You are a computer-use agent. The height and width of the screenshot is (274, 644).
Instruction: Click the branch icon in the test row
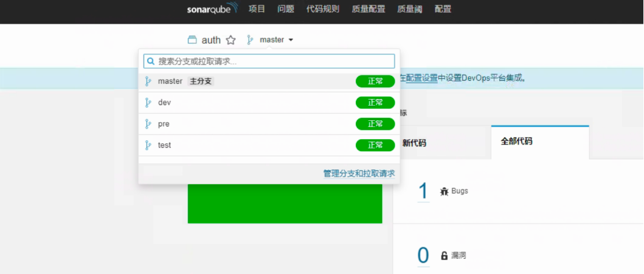pos(148,145)
